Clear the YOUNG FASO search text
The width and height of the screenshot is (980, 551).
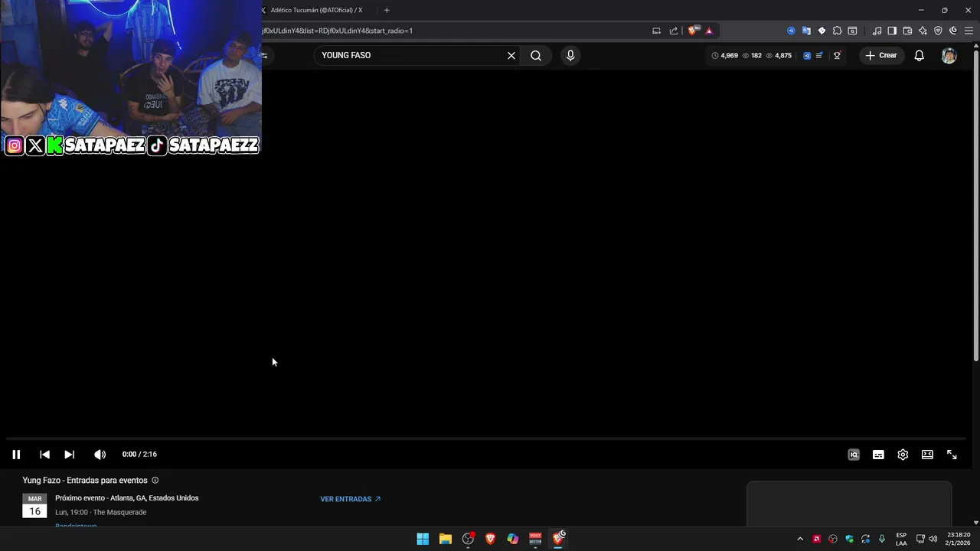[511, 55]
